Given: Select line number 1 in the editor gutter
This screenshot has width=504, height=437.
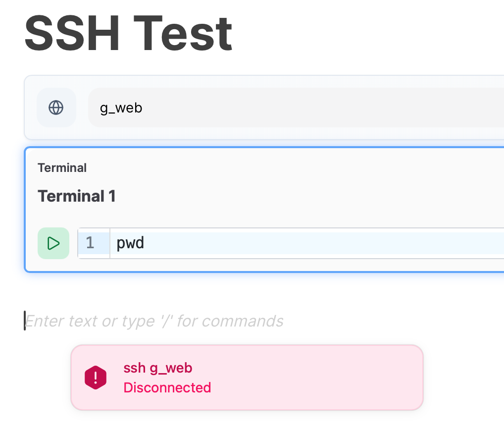Looking at the screenshot, I should point(90,243).
